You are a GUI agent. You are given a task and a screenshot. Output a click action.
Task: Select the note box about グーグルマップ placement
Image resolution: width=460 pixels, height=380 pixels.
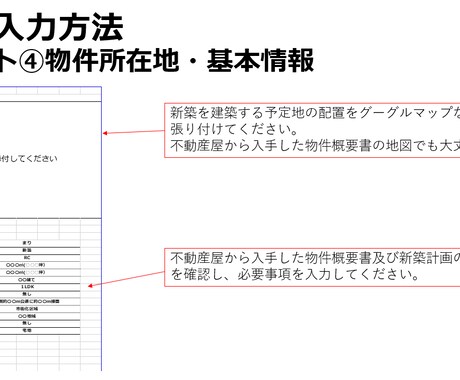click(312, 130)
